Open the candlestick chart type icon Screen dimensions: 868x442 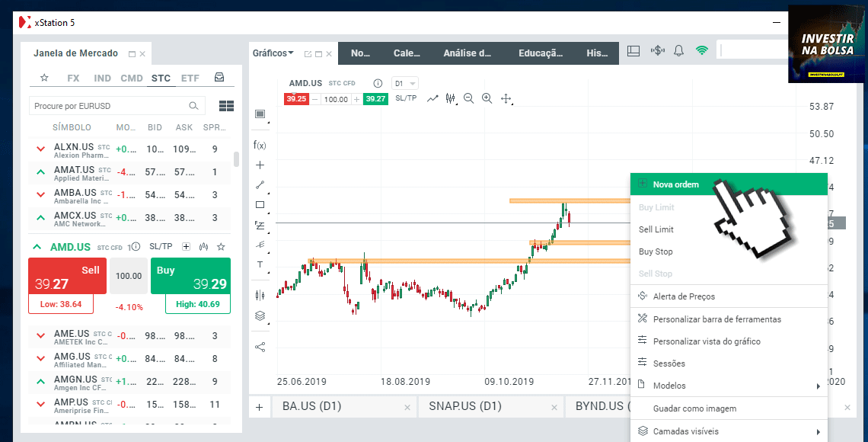click(x=451, y=98)
